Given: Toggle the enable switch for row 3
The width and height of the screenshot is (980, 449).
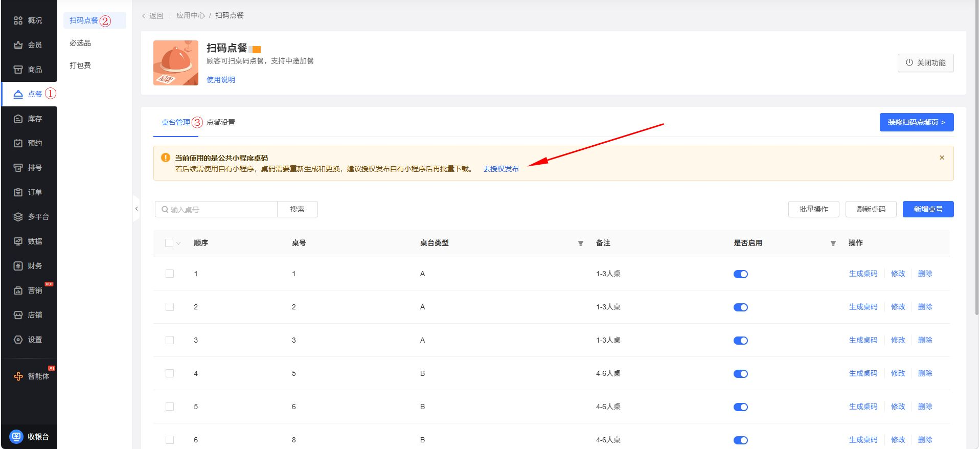Looking at the screenshot, I should coord(741,341).
